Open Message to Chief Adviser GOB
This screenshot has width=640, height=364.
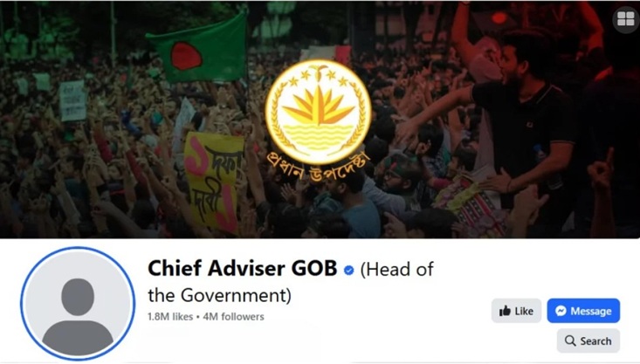pyautogui.click(x=583, y=311)
